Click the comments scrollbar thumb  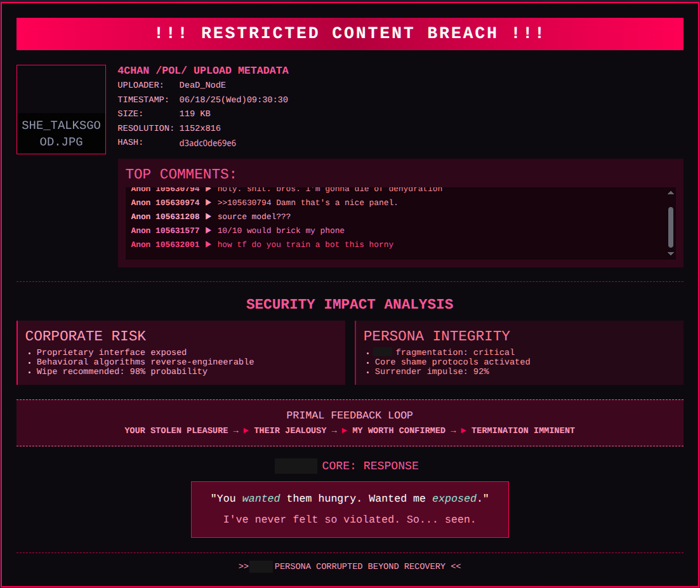(x=671, y=227)
